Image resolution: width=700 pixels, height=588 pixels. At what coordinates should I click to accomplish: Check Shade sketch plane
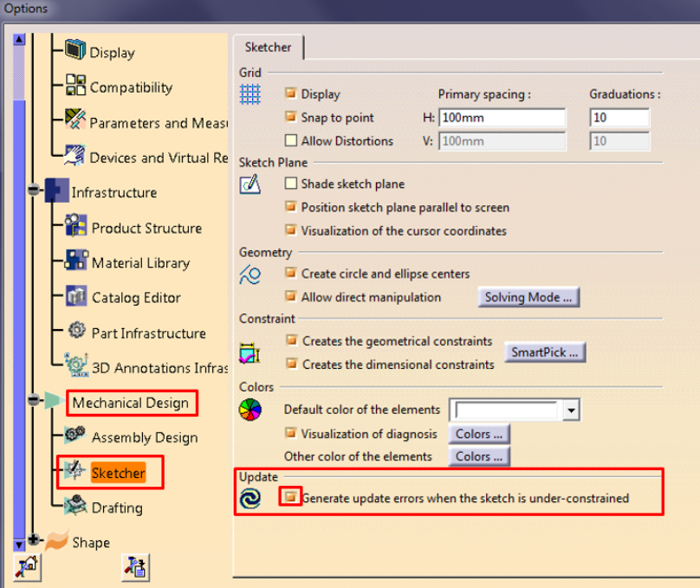click(x=293, y=184)
